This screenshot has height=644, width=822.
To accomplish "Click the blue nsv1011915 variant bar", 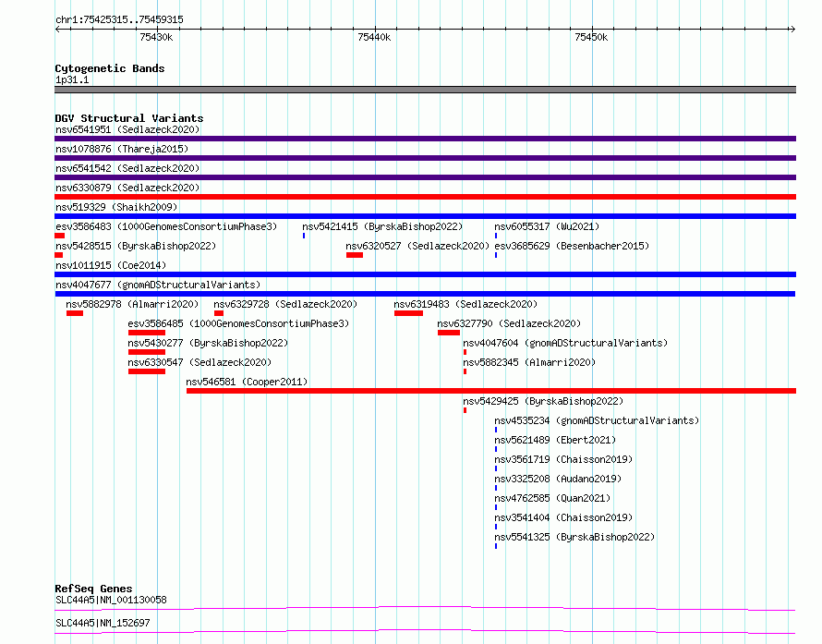I will (x=425, y=274).
